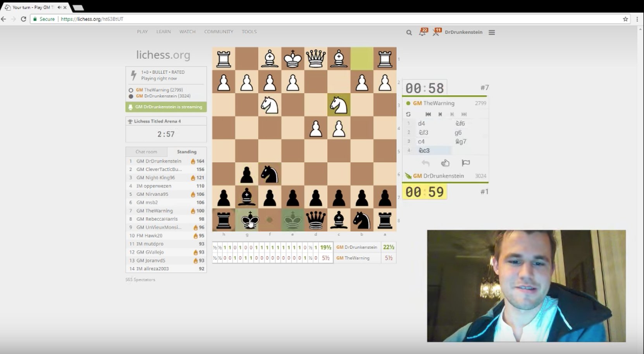Open Chrome's three-dot menu
Screen dimensions: 644x354
(637, 19)
